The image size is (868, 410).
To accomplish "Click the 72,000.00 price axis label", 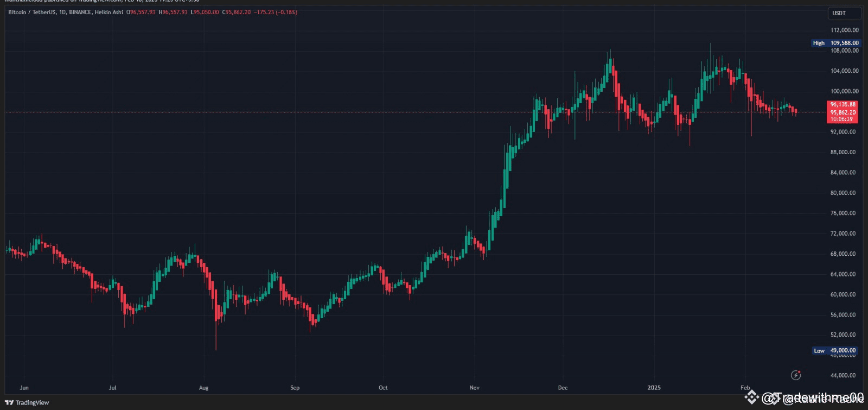I will [843, 234].
